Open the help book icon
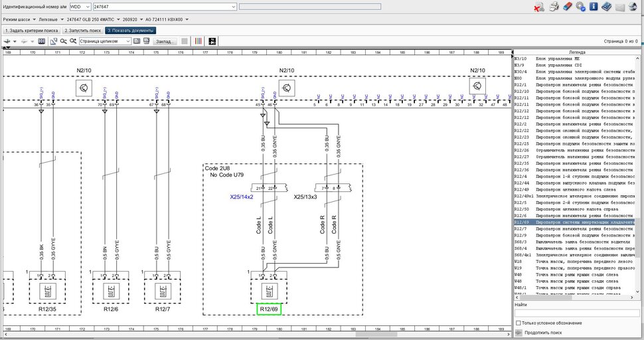Image resolution: width=644 pixels, height=340 pixels. (x=606, y=7)
